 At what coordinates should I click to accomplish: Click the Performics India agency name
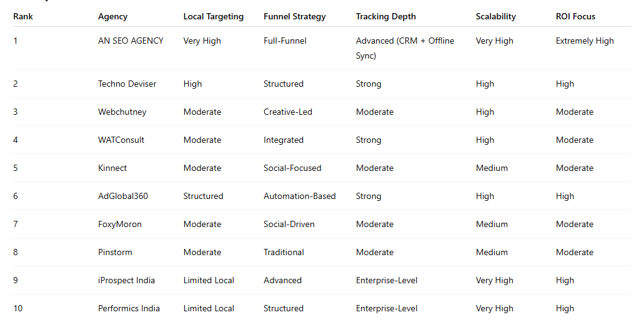pyautogui.click(x=129, y=309)
